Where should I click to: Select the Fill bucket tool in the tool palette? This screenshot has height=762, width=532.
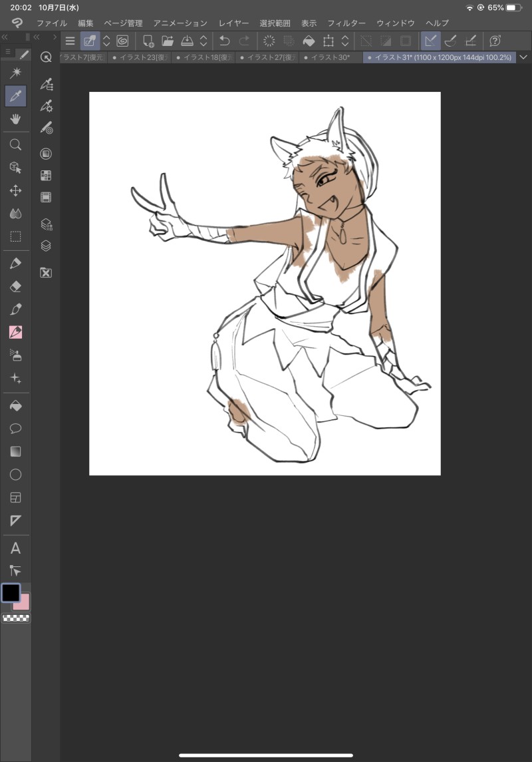[15, 405]
